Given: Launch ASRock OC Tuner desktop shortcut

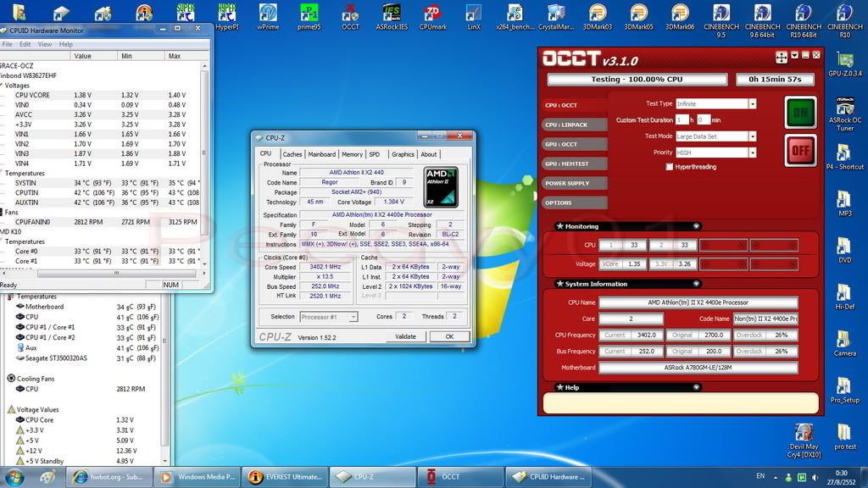Looking at the screenshot, I should click(x=845, y=114).
